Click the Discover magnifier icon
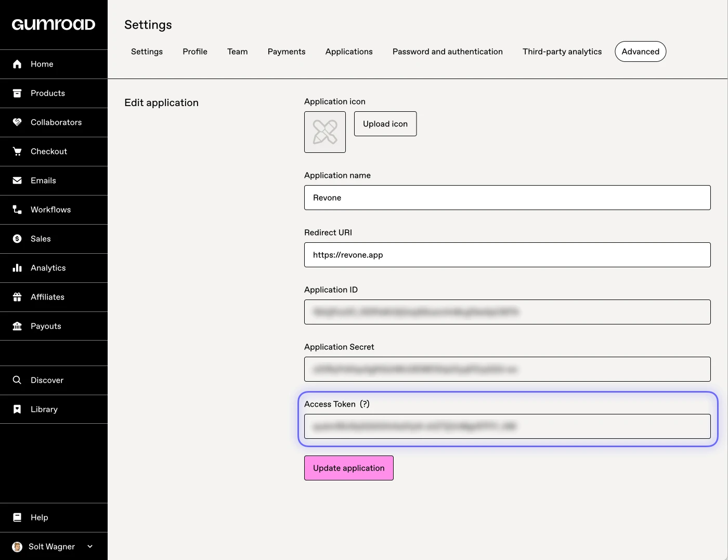 (17, 380)
